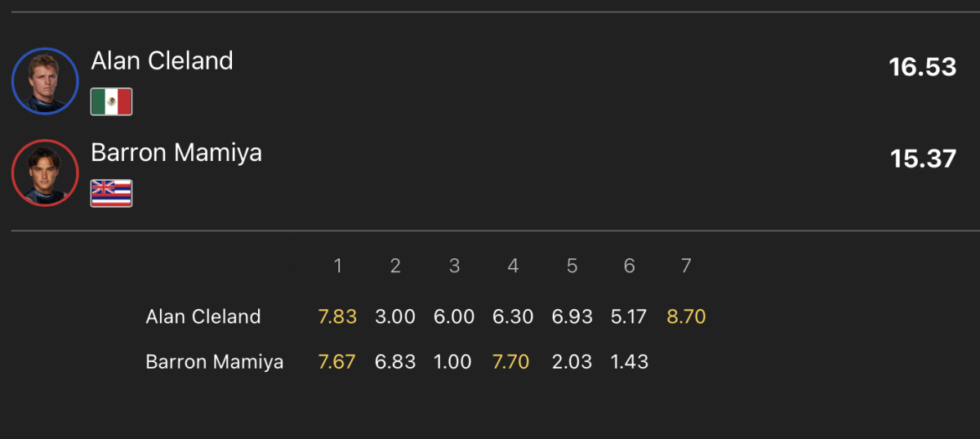Open Barron Mamiya's athlete name heading
The height and width of the screenshot is (439, 980).
tap(176, 153)
